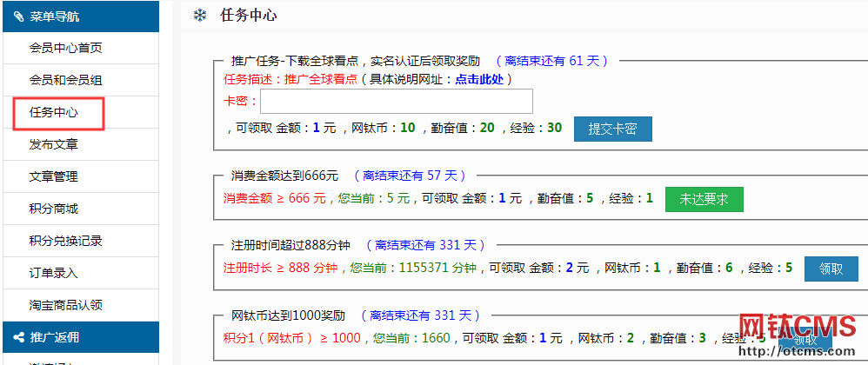Viewport: 868px width, 365px height.
Task: Open 会员中心首页 in the sidebar
Action: pos(65,48)
